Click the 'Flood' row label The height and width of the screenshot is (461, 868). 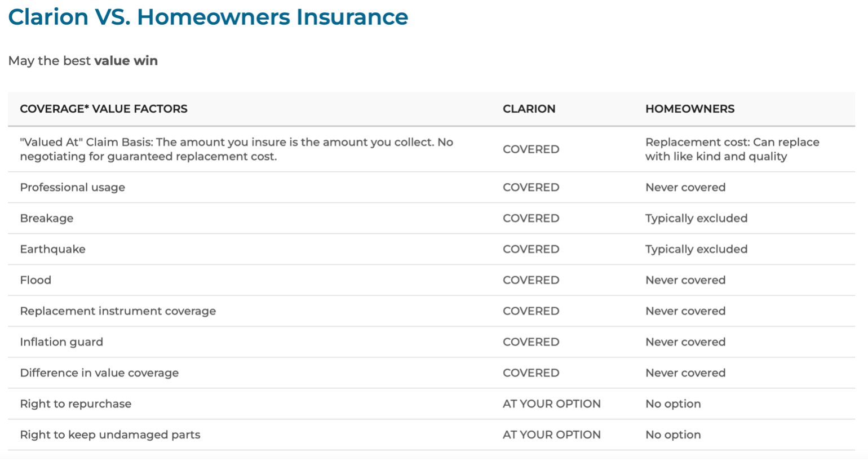click(36, 280)
